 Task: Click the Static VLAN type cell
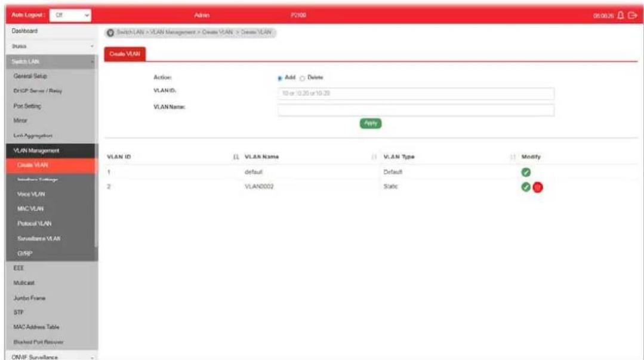[390, 187]
